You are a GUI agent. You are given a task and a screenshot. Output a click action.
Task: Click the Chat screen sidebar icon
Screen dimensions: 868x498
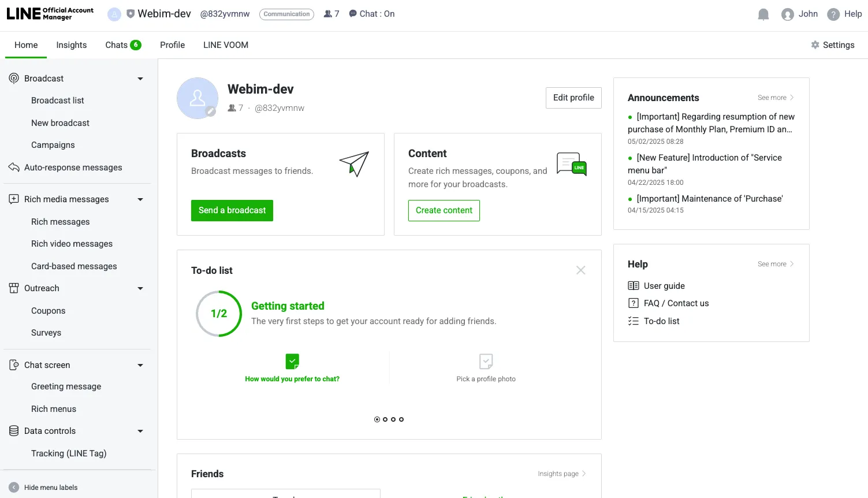(x=14, y=365)
